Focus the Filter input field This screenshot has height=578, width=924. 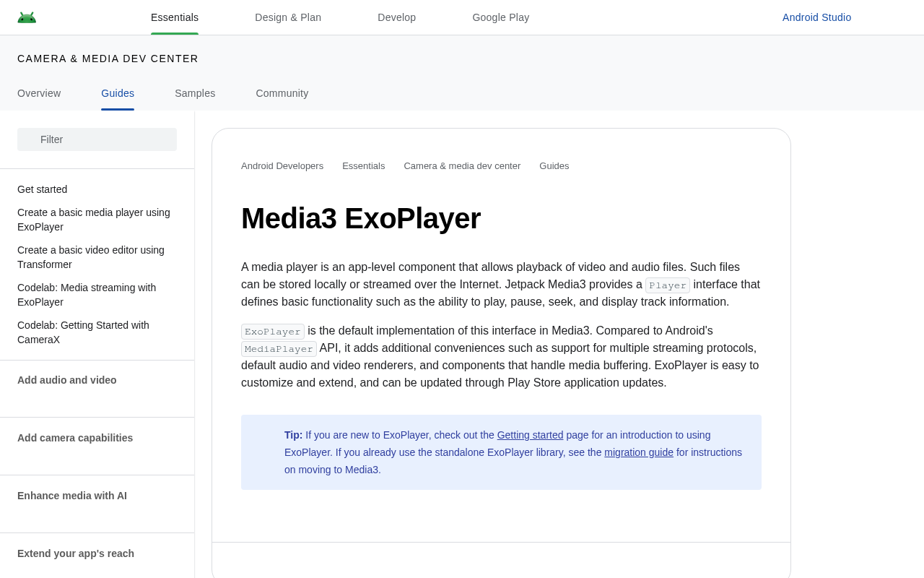pos(97,139)
